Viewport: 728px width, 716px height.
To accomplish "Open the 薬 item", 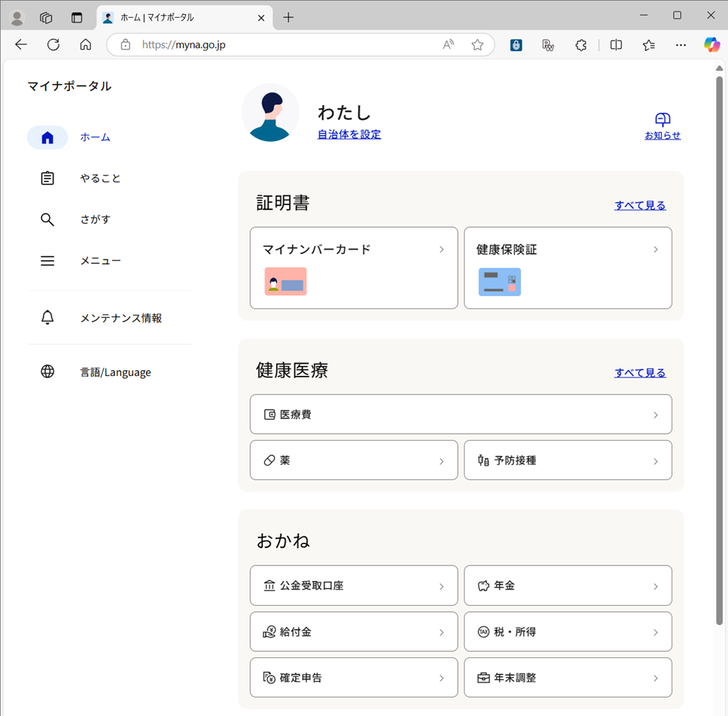I will (354, 460).
